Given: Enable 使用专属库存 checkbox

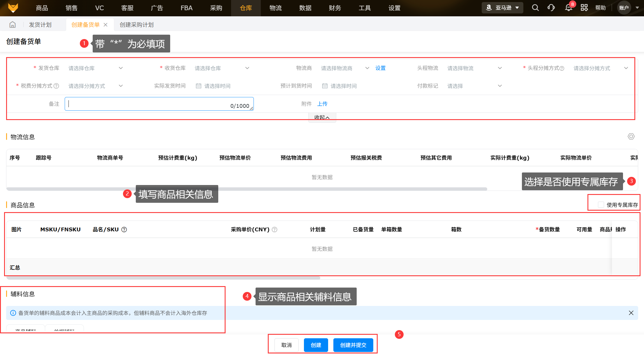Looking at the screenshot, I should [601, 205].
